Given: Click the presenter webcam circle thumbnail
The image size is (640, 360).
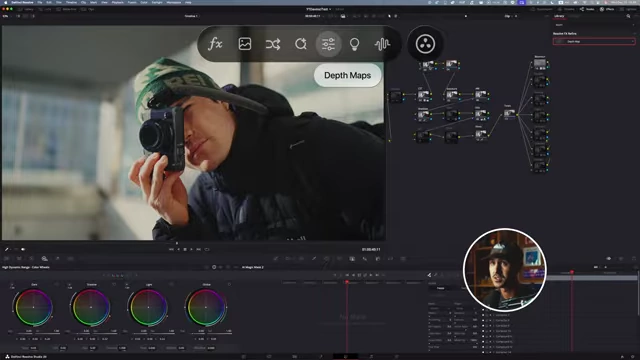Looking at the screenshot, I should pyautogui.click(x=505, y=270).
